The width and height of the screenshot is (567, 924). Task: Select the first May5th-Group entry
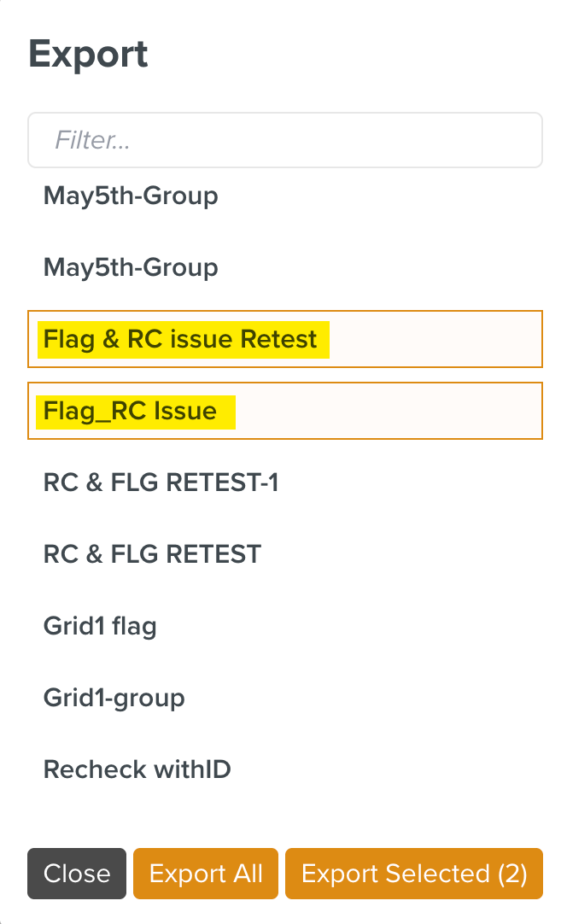131,196
